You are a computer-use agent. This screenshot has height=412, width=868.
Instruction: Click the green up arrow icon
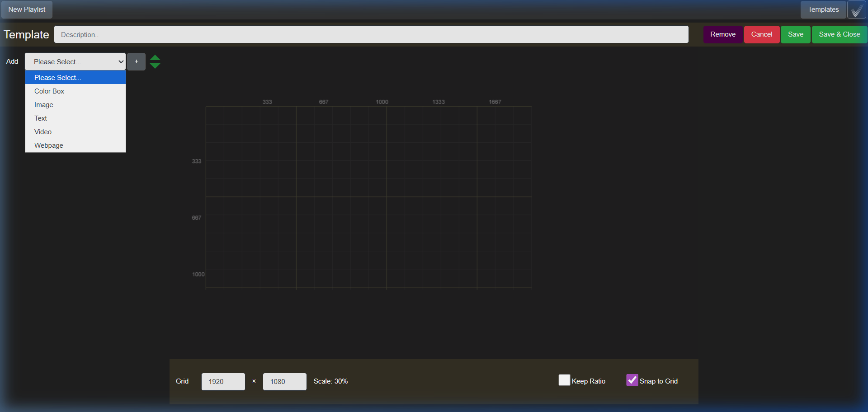click(x=155, y=57)
